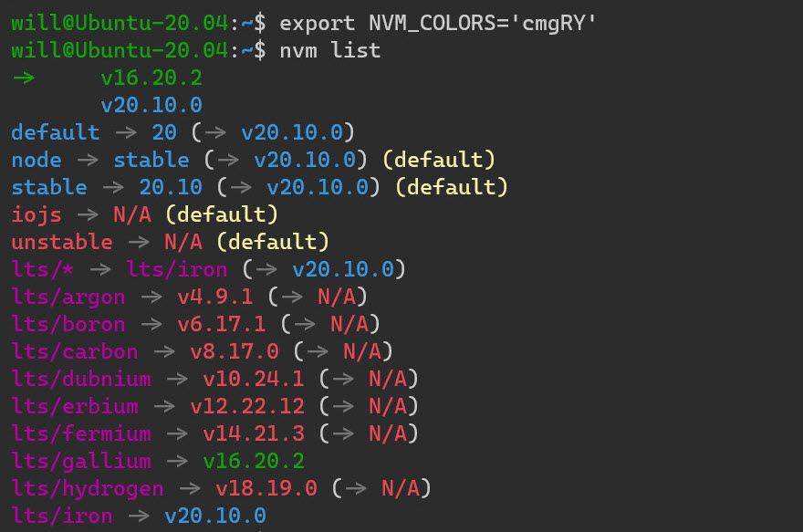Click the "lts/argon" alias name
The image size is (803, 532).
point(68,297)
